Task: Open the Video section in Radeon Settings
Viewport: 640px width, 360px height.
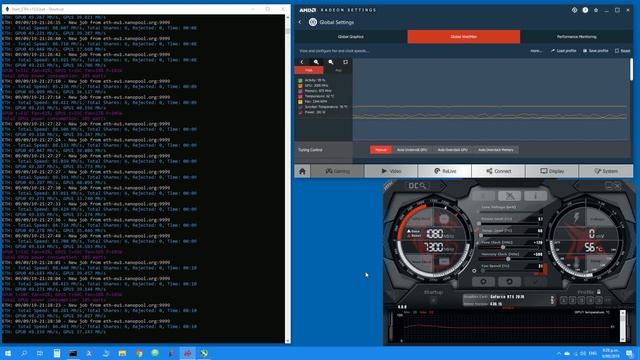Action: pos(391,171)
